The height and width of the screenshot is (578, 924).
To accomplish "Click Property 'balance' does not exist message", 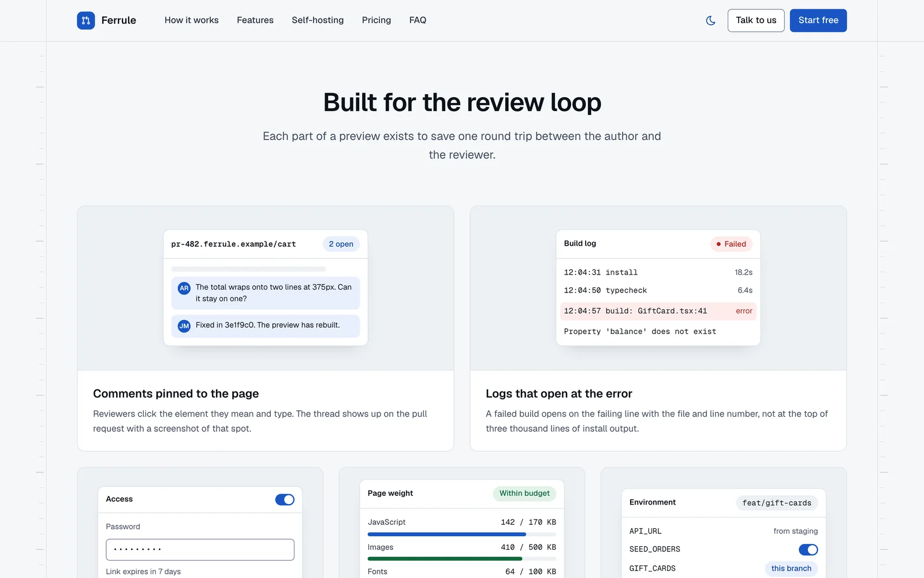I will (640, 331).
